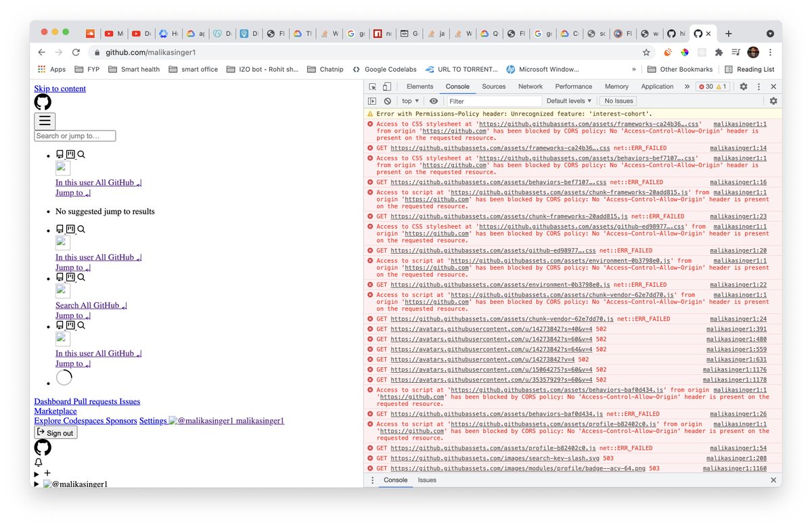Toggle the live expression eye icon

434,101
